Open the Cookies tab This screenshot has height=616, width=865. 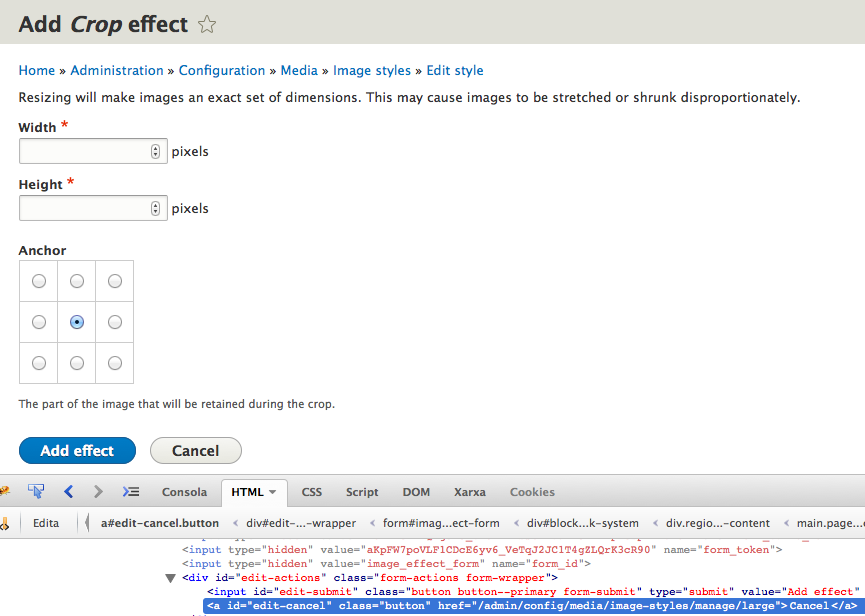(532, 492)
